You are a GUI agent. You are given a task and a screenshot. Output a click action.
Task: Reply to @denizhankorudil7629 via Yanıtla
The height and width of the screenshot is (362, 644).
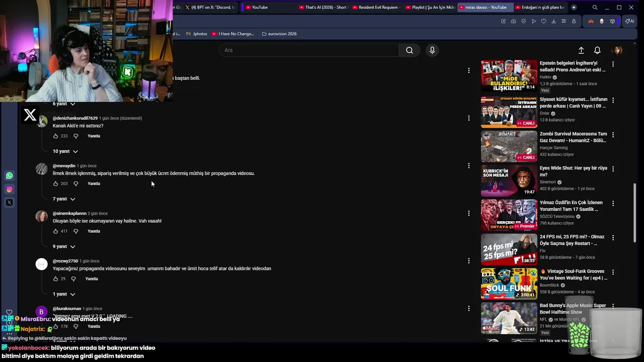pos(94,136)
